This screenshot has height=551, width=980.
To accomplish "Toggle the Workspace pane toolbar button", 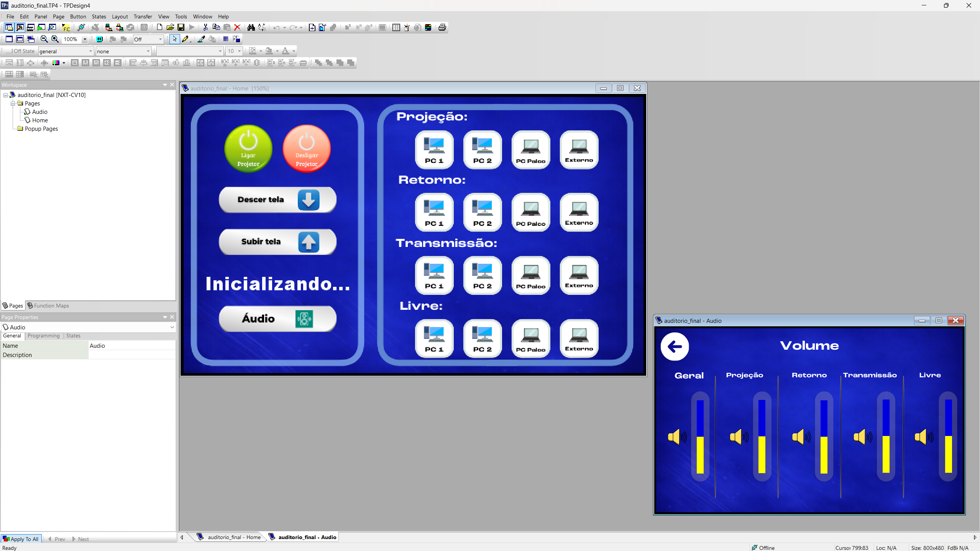I will (x=9, y=28).
